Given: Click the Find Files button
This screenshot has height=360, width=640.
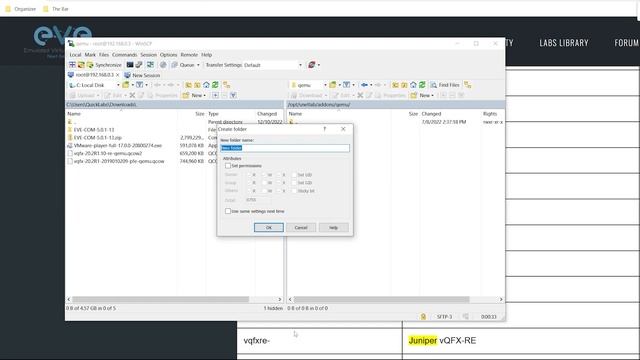Looking at the screenshot, I should click(x=445, y=85).
